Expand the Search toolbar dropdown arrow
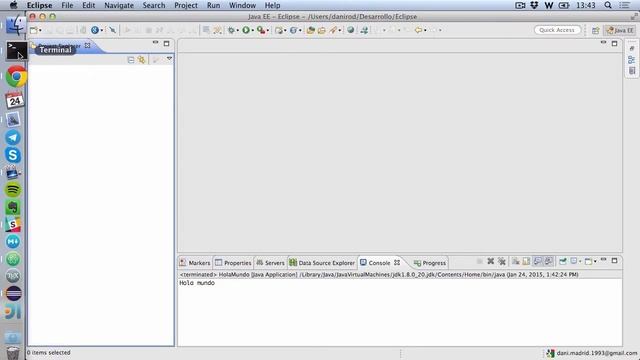 tap(340, 31)
